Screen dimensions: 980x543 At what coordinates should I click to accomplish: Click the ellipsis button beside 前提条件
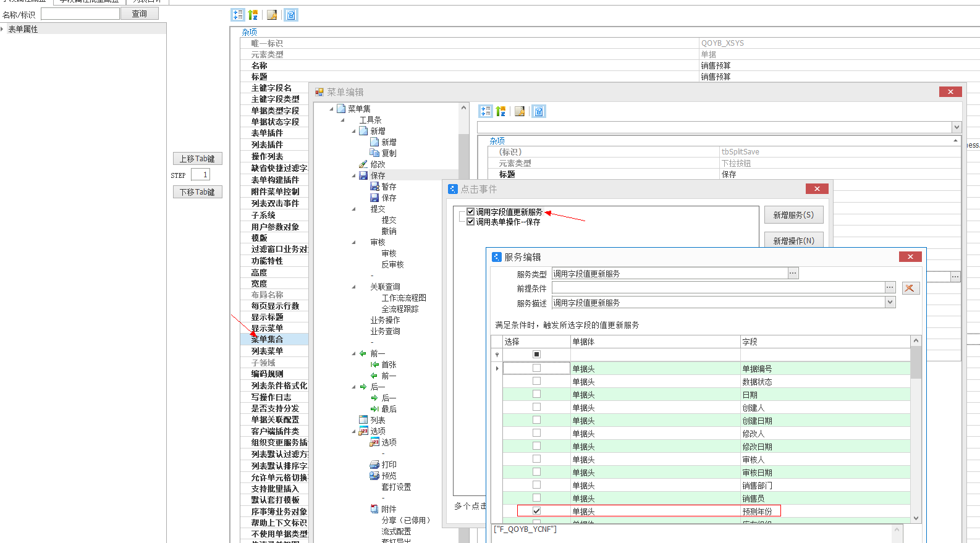tap(890, 287)
